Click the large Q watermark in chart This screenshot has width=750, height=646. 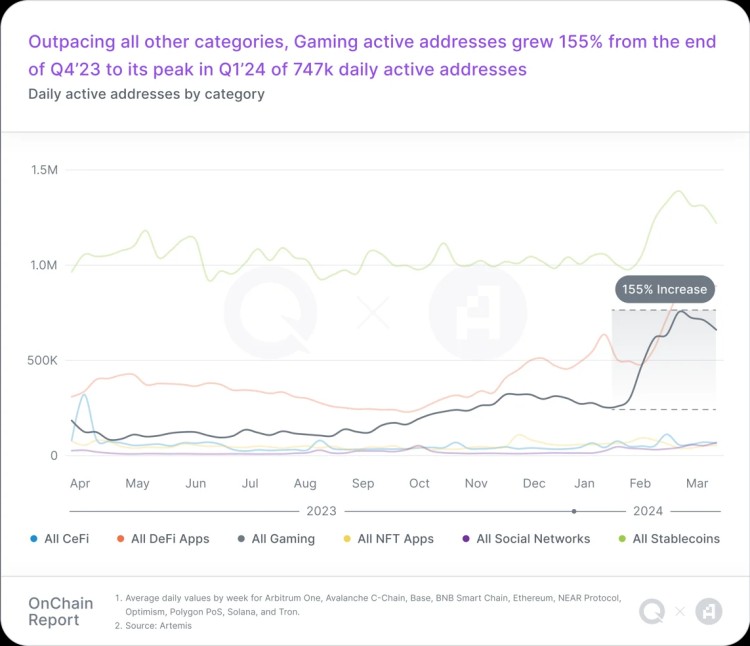[x=271, y=312]
